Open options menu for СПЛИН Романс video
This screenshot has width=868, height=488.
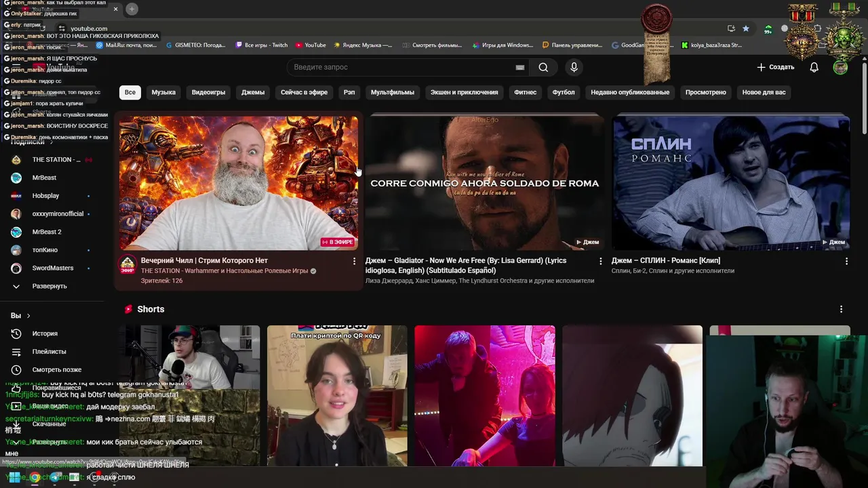(846, 261)
